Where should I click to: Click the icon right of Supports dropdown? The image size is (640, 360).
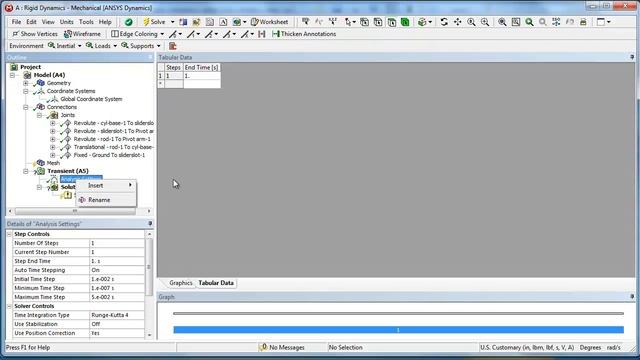(x=173, y=46)
